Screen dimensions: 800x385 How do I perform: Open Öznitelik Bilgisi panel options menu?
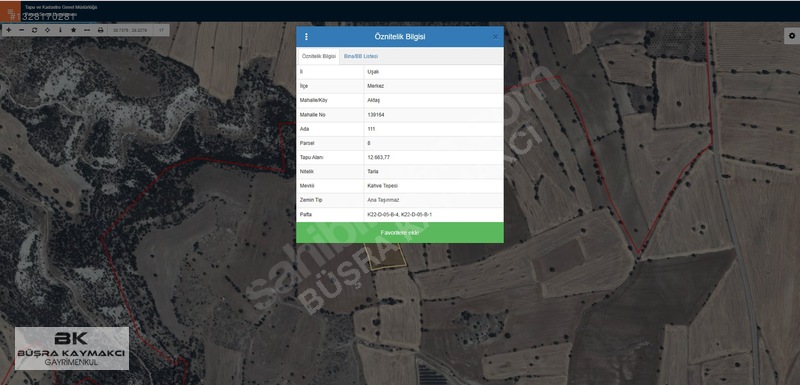coord(306,37)
